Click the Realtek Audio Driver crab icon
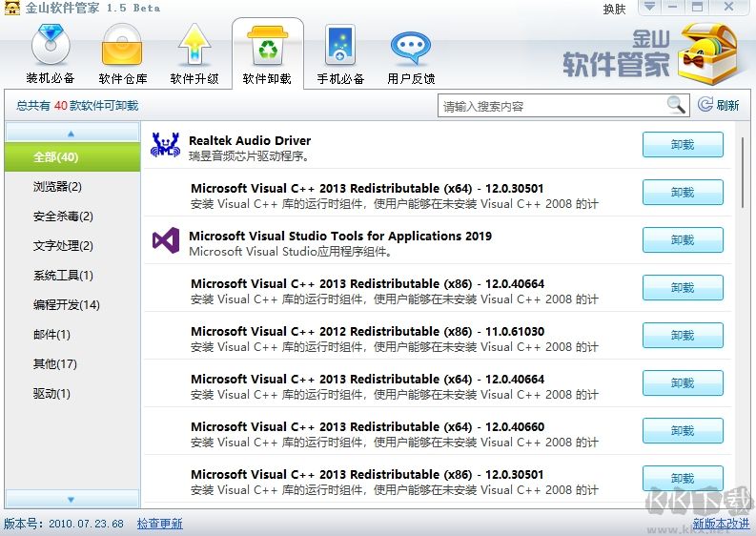Viewport: 756px width, 536px height. coord(165,145)
